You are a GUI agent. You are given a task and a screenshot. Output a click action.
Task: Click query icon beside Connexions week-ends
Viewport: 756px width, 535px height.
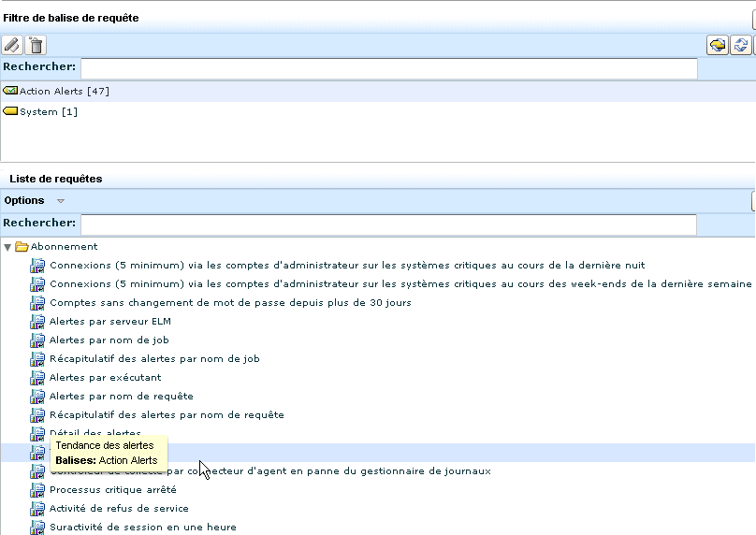(x=37, y=284)
